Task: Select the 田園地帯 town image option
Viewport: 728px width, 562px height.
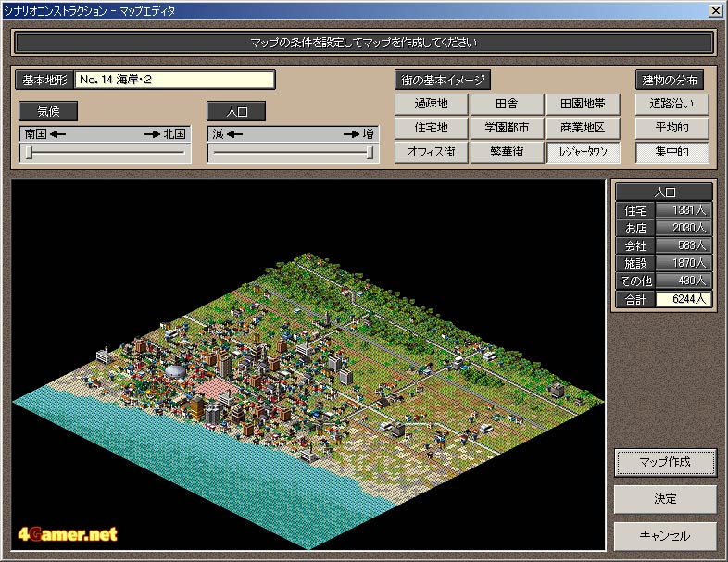Action: [583, 104]
